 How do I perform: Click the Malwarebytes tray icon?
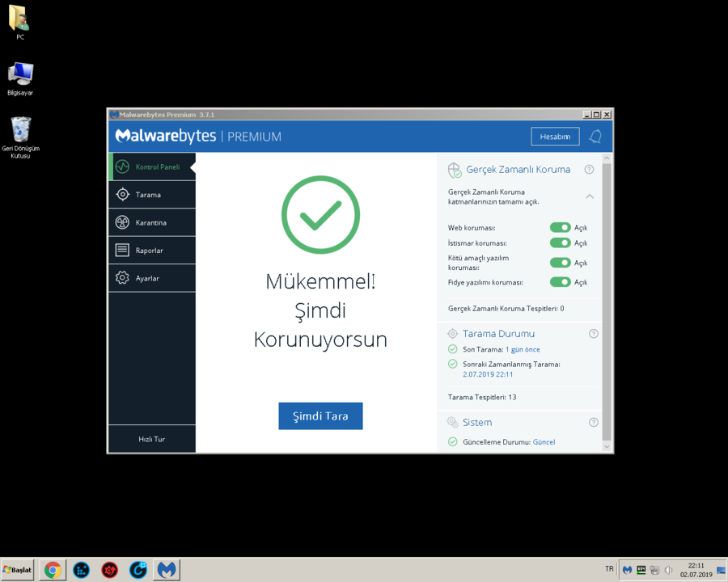[x=627, y=569]
